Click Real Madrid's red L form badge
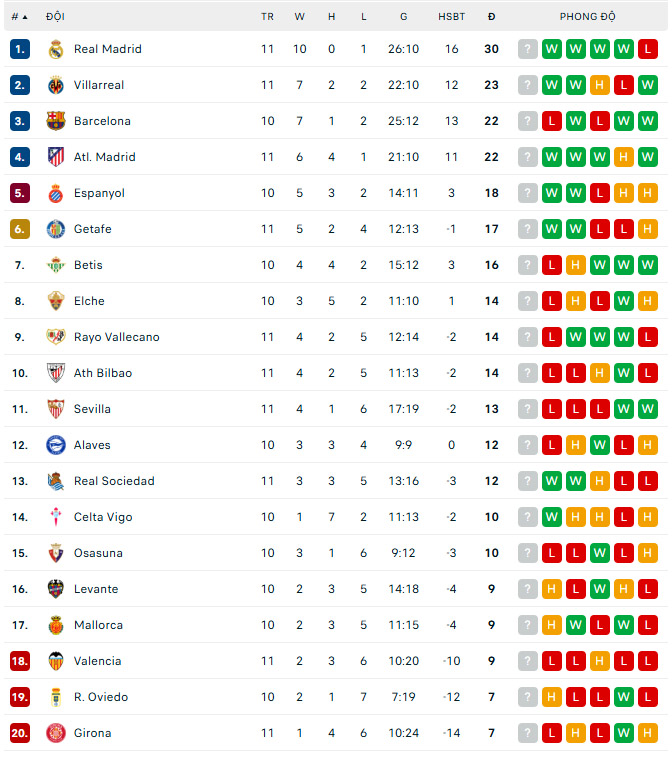This screenshot has height=757, width=672. coord(648,49)
